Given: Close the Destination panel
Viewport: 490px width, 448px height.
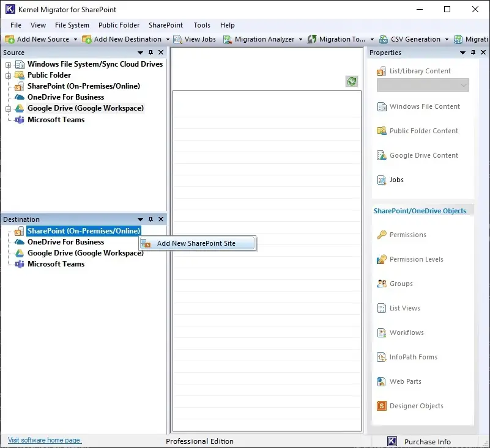Looking at the screenshot, I should pyautogui.click(x=161, y=219).
